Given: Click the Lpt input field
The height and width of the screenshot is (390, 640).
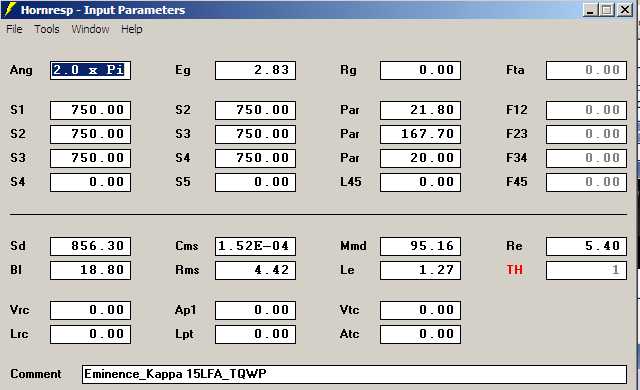Looking at the screenshot, I should point(255,334).
